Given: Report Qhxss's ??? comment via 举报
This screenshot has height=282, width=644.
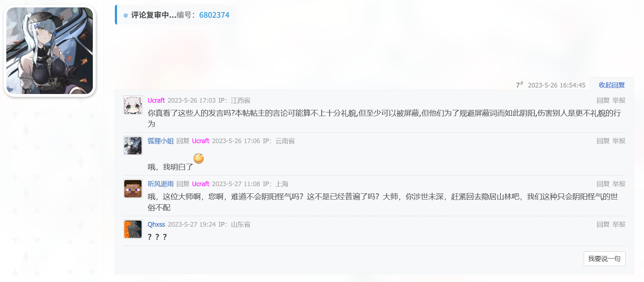Looking at the screenshot, I should [619, 225].
